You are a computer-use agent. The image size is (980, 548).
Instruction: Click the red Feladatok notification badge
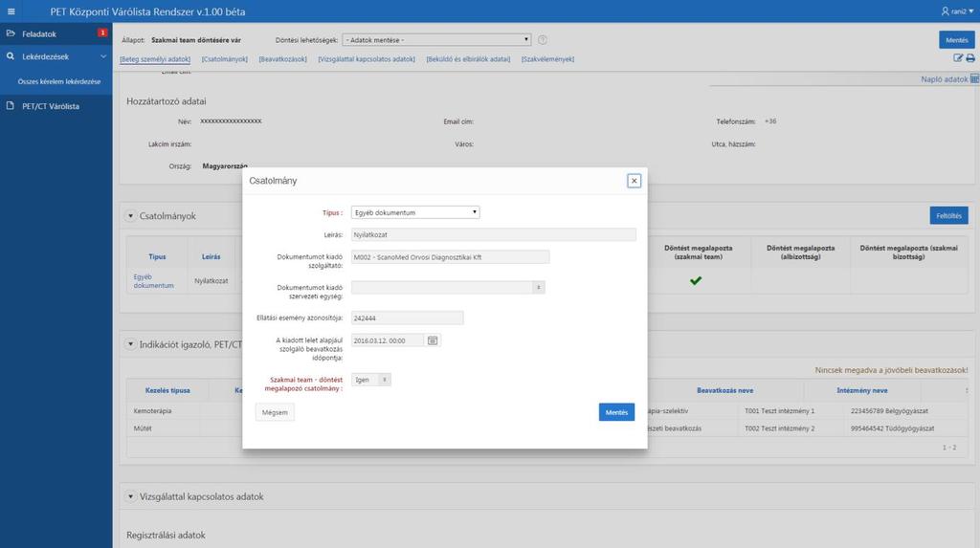click(102, 33)
